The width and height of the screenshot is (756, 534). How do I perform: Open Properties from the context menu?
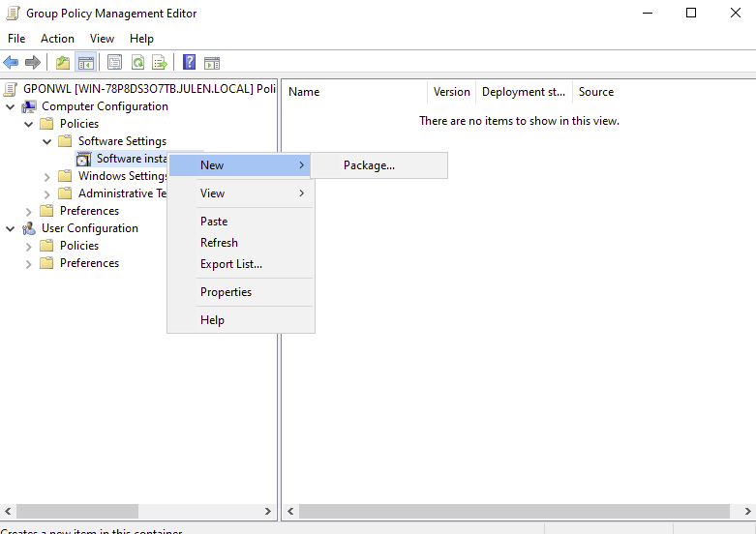[226, 292]
